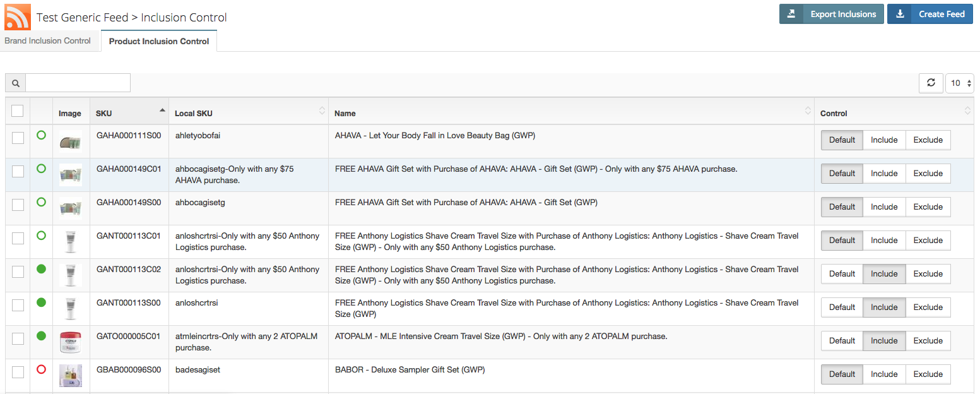The width and height of the screenshot is (980, 394).
Task: Set GANT000113C02 control to Default
Action: 842,274
